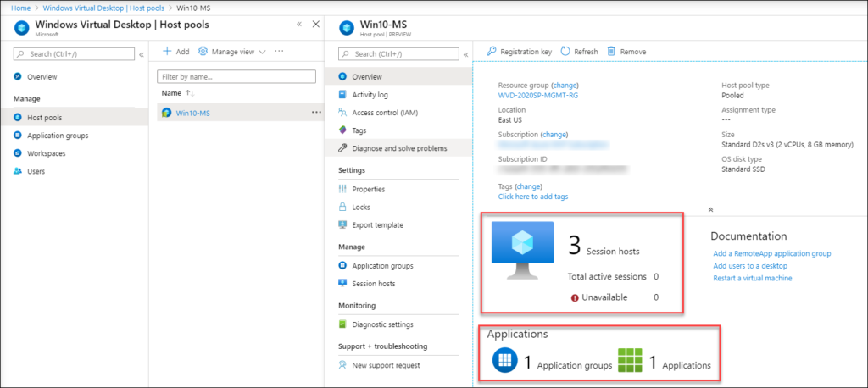This screenshot has width=868, height=388.
Task: Open the Restart a virtual machine link
Action: (x=753, y=278)
